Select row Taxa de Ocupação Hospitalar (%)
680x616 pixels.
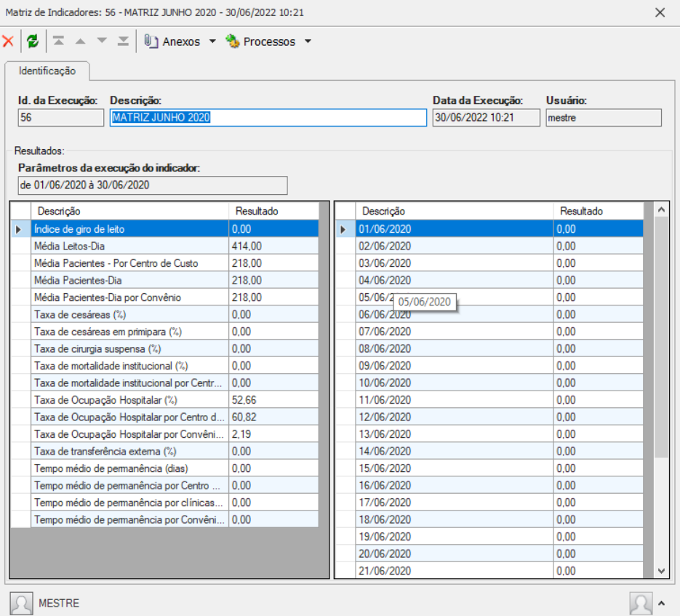(165, 400)
